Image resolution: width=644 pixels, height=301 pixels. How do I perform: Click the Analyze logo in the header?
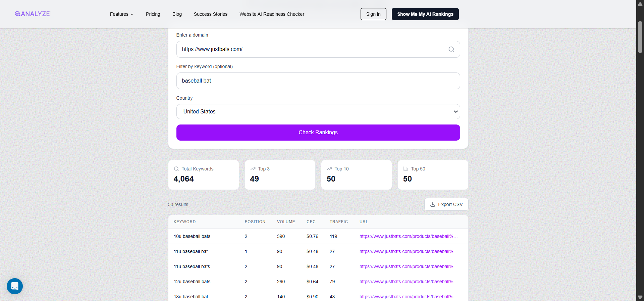pos(32,14)
